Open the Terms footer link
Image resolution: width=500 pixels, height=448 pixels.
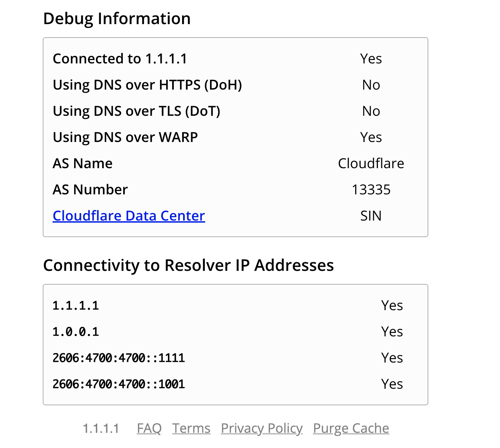(x=191, y=428)
